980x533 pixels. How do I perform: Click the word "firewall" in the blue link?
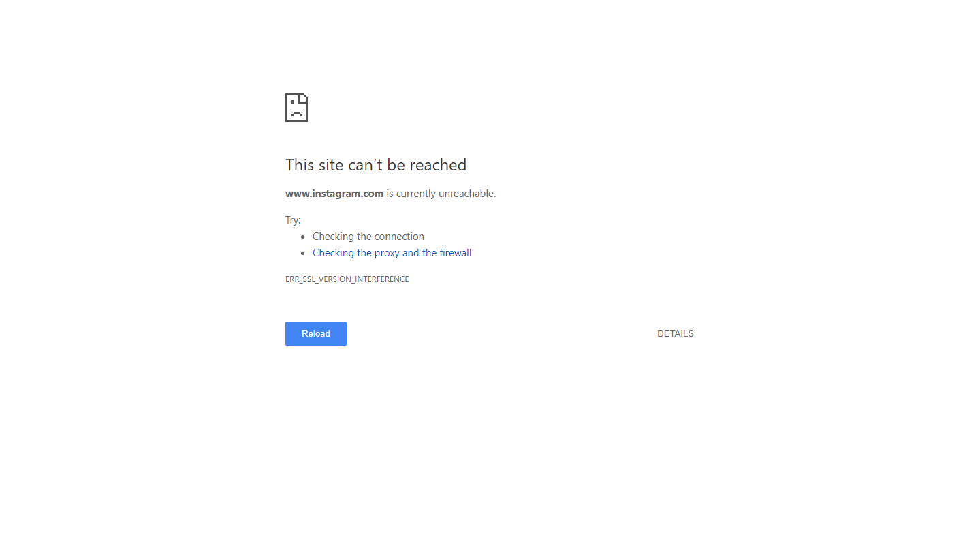click(456, 253)
